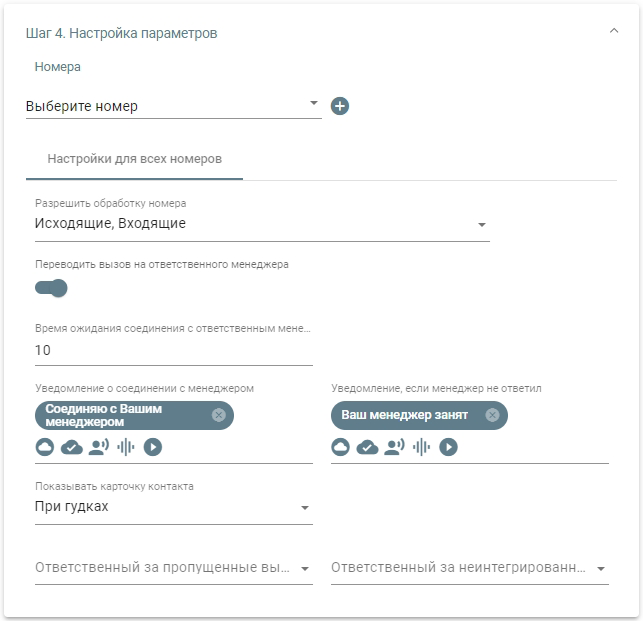Play the 'менеджер не ответил' notification audio

point(448,447)
